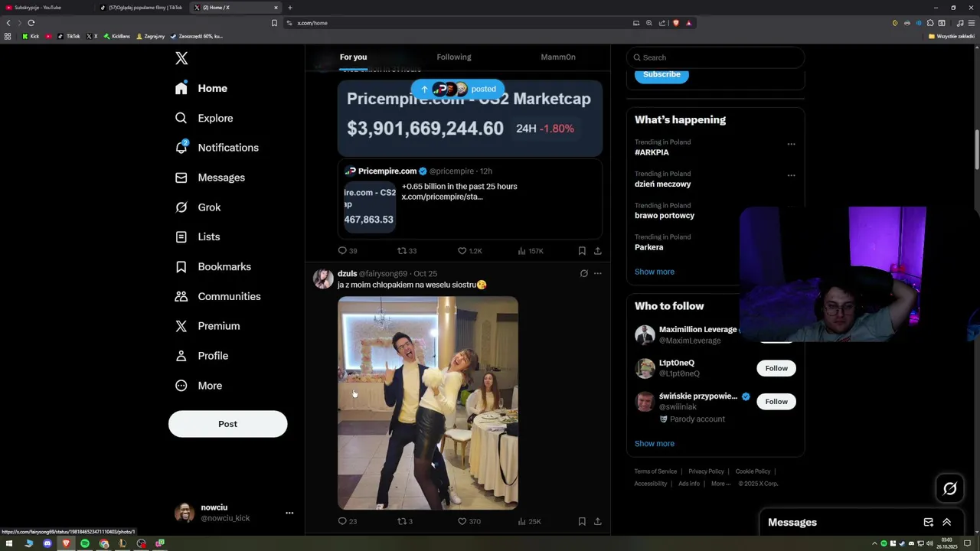980x551 pixels.
Task: Open Terms of Service link
Action: 655,471
